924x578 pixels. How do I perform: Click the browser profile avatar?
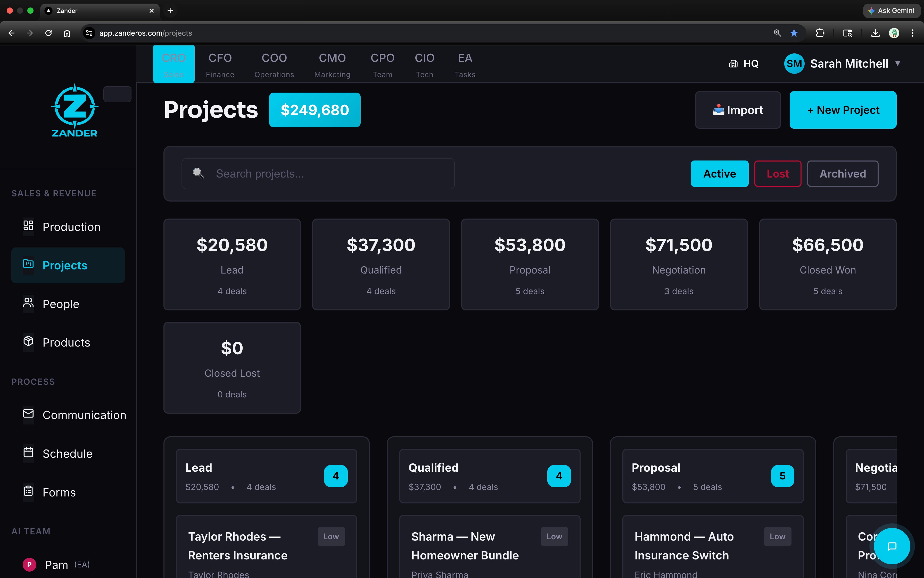[x=894, y=33]
